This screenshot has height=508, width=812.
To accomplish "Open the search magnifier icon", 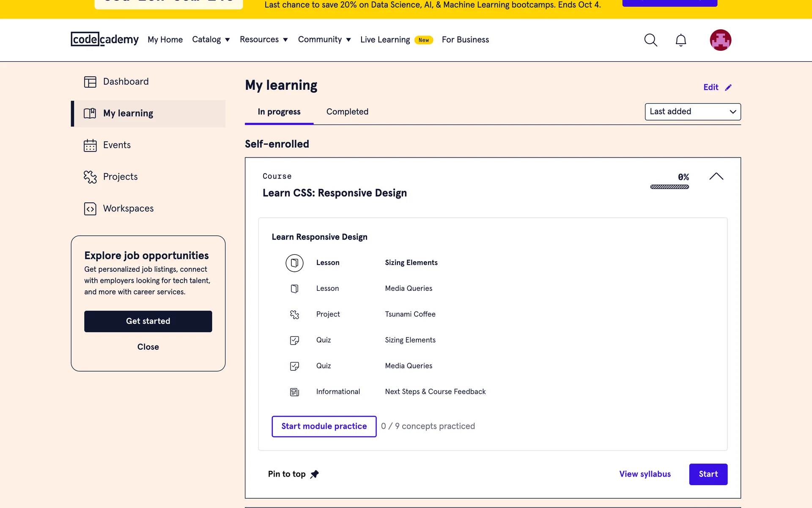I will (x=650, y=40).
